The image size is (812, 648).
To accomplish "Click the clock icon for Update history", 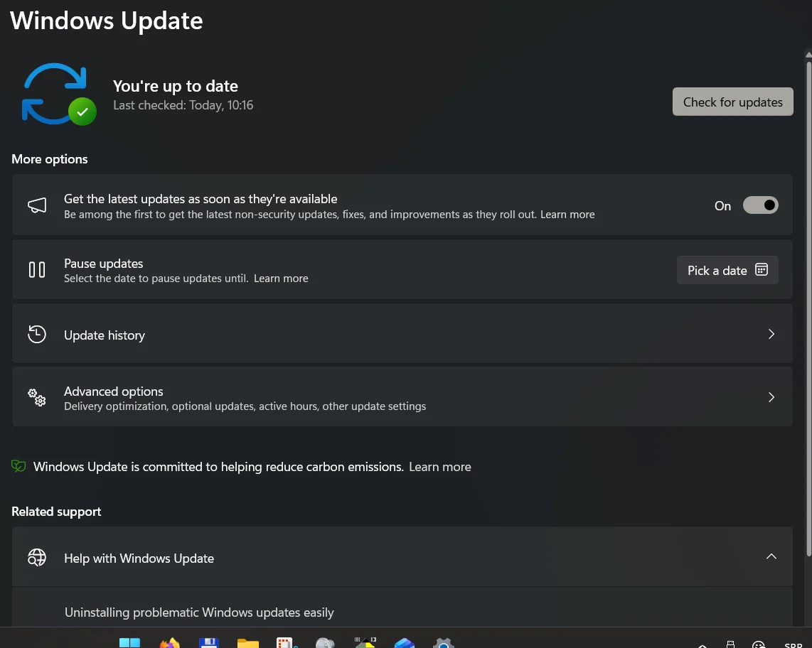I will [37, 335].
